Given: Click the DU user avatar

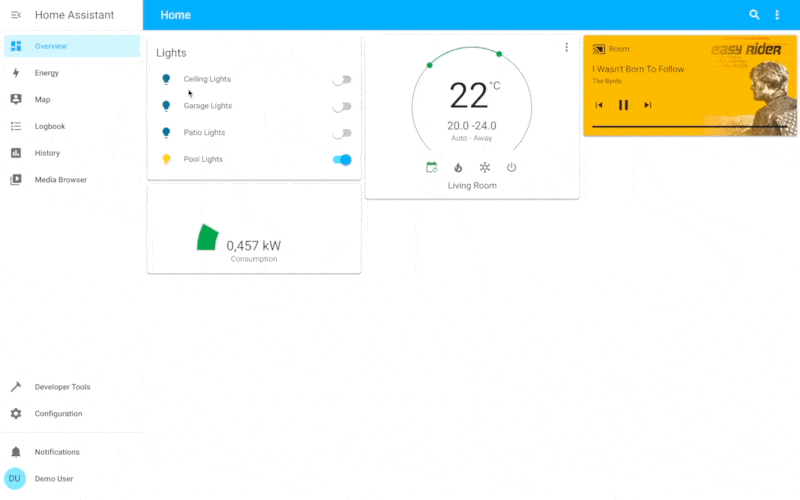Looking at the screenshot, I should [15, 479].
